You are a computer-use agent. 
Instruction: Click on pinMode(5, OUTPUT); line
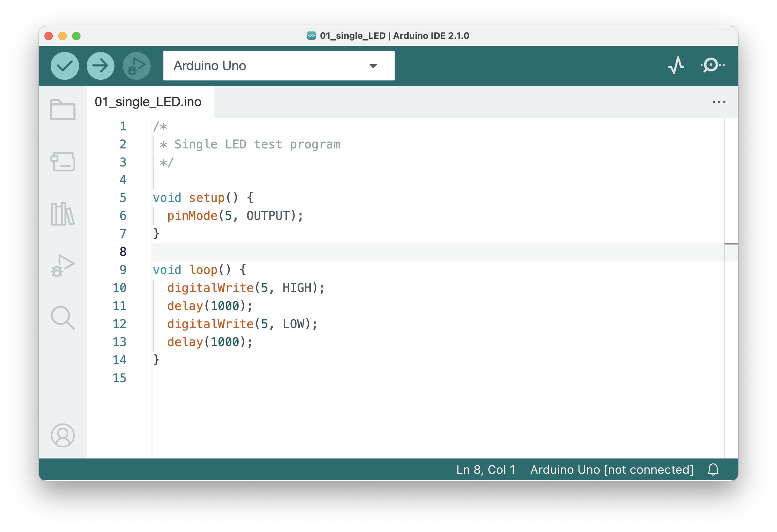(x=235, y=216)
